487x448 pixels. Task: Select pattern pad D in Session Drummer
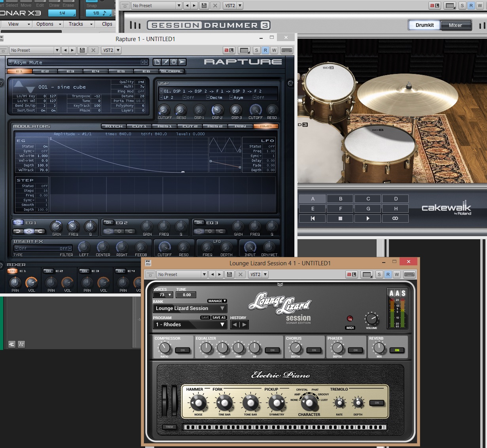[x=396, y=198]
